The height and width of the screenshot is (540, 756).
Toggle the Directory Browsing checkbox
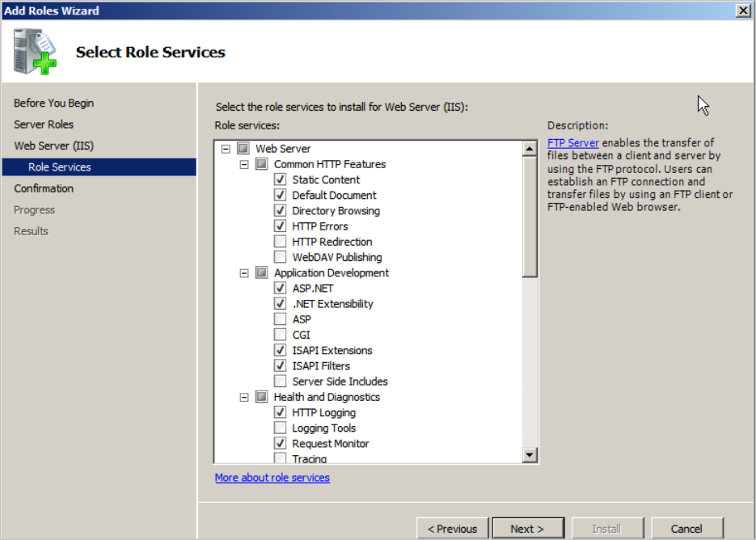280,210
